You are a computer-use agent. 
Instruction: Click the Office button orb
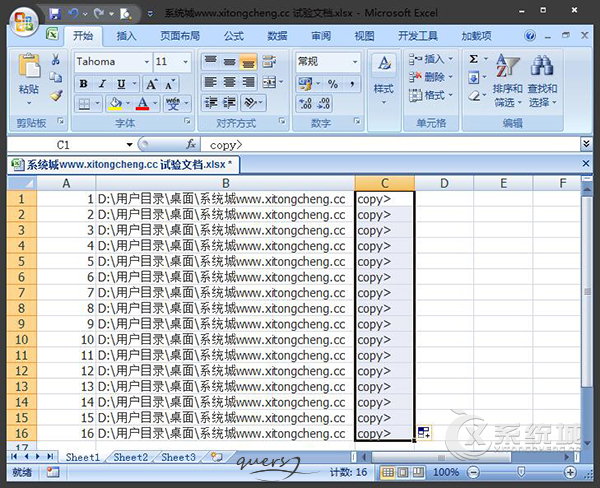tap(24, 21)
